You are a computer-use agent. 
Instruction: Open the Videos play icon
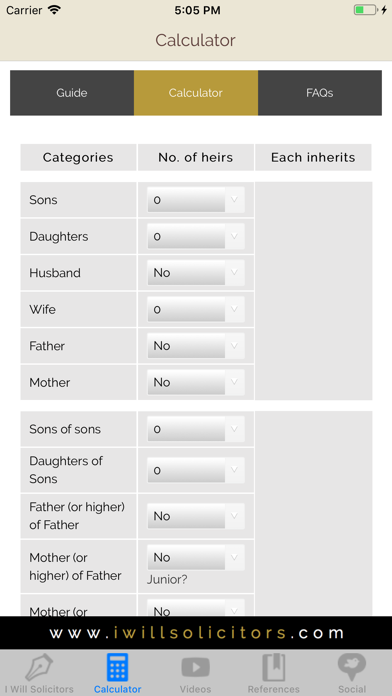195,668
